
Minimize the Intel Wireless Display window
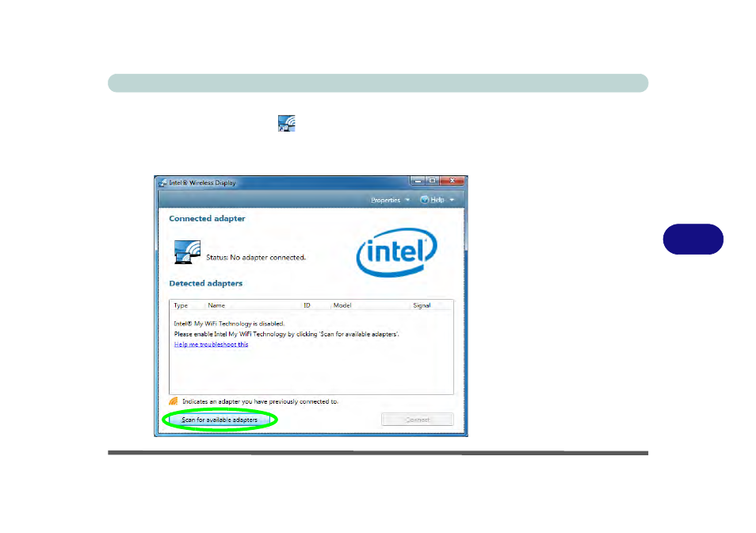click(418, 181)
